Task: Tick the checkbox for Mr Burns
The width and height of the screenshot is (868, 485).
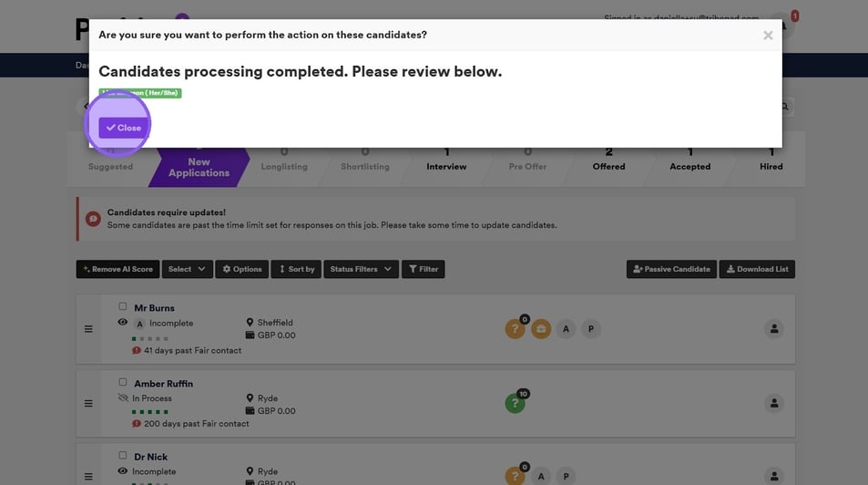Action: [123, 306]
